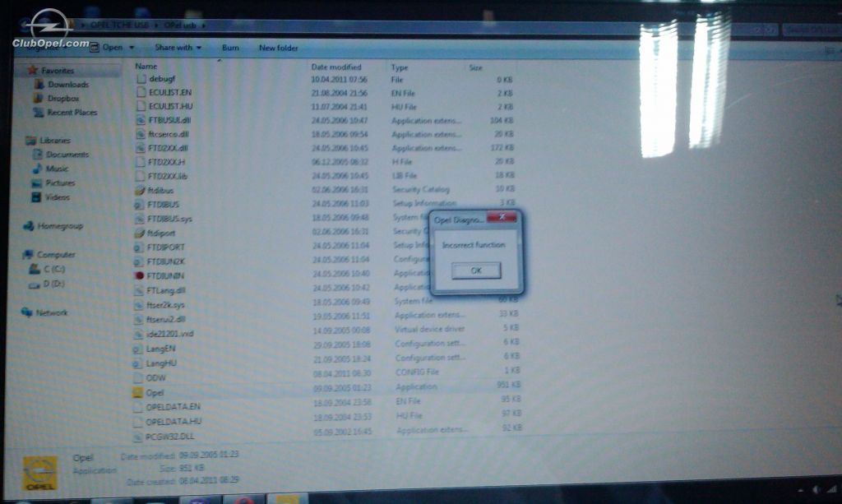This screenshot has height=504, width=842.
Task: Open the Downloads folder icon in sidebar
Action: (39, 84)
